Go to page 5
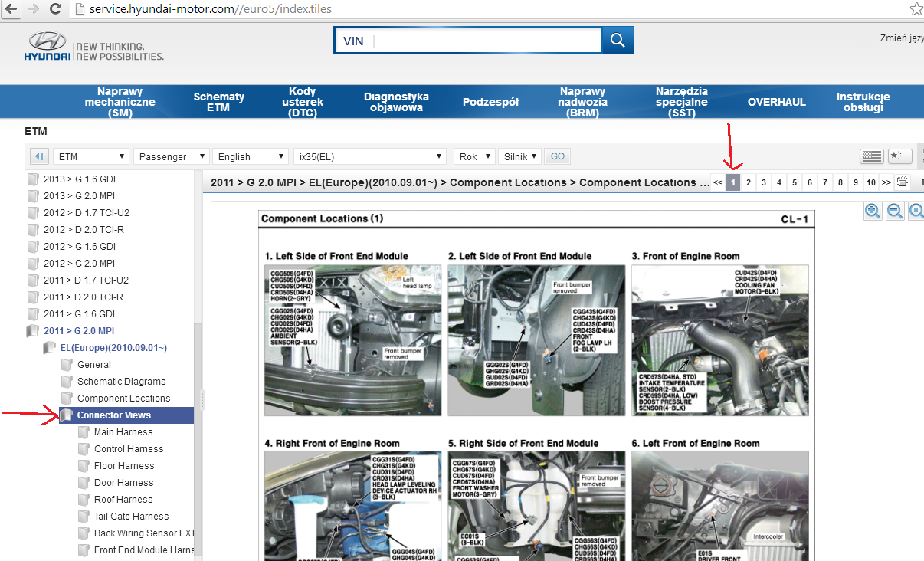 point(794,182)
